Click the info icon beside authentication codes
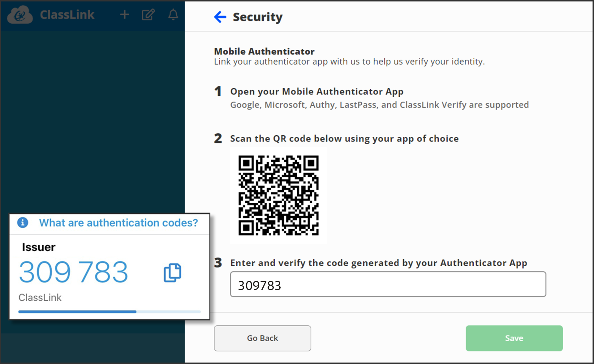This screenshot has height=364, width=594. pos(23,223)
